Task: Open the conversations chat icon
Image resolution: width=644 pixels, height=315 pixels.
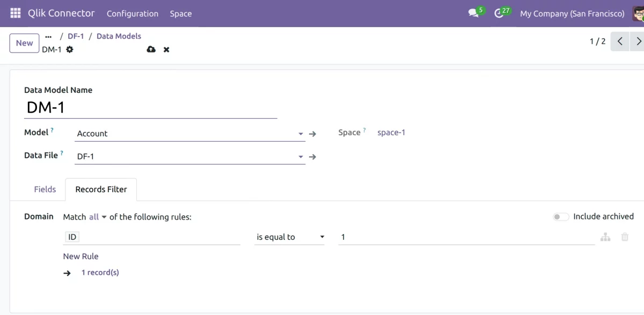Action: [x=473, y=13]
